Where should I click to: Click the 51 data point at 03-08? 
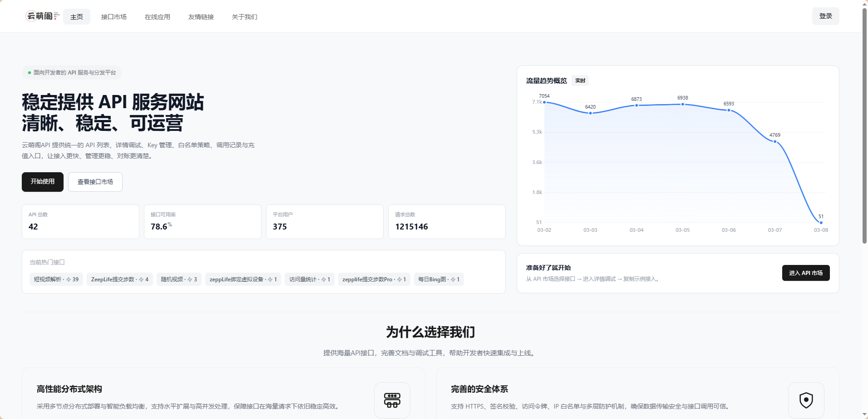click(x=821, y=223)
